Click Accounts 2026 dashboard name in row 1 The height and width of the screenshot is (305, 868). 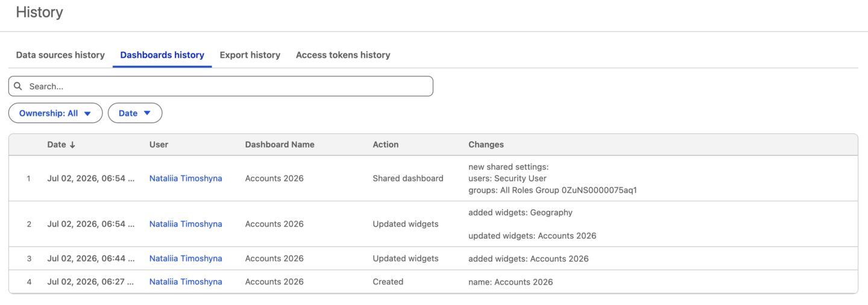[x=274, y=178]
